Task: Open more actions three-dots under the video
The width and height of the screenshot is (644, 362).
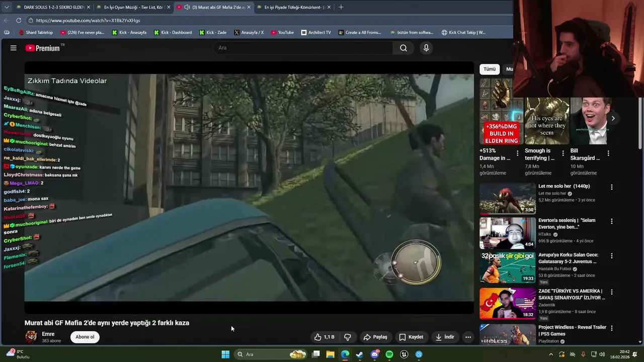Action: pyautogui.click(x=468, y=337)
